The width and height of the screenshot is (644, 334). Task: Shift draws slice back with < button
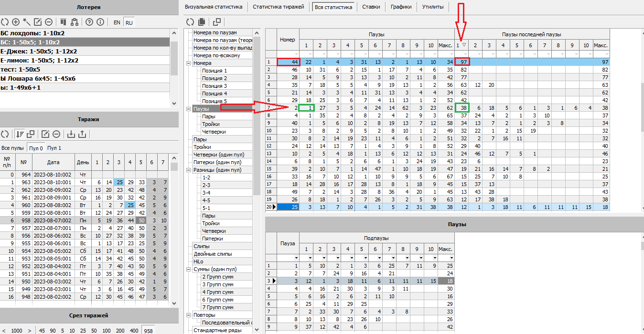coord(4,331)
